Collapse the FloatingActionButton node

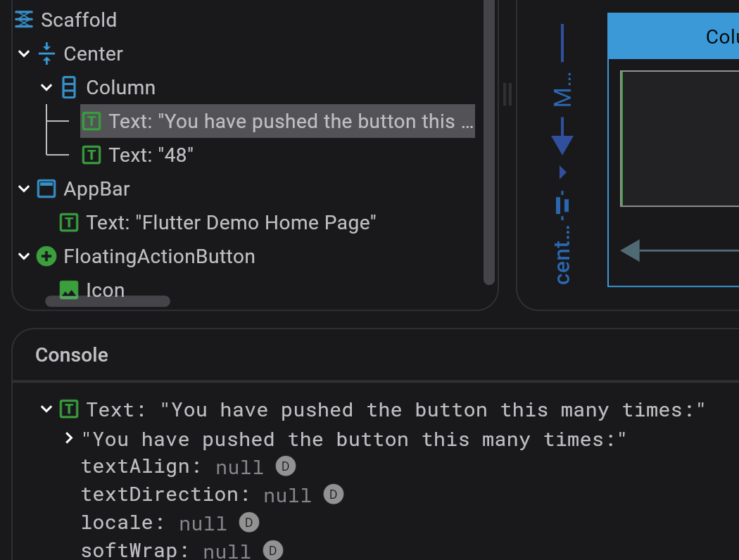(23, 256)
